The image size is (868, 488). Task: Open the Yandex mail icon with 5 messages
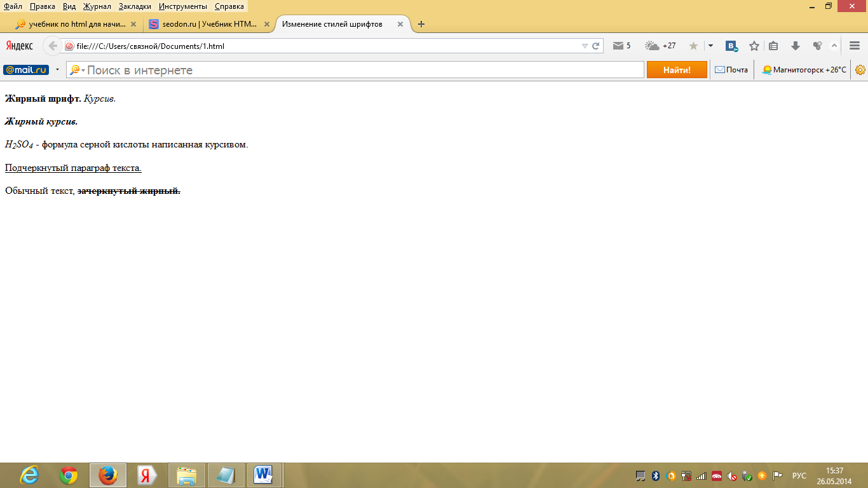(621, 46)
